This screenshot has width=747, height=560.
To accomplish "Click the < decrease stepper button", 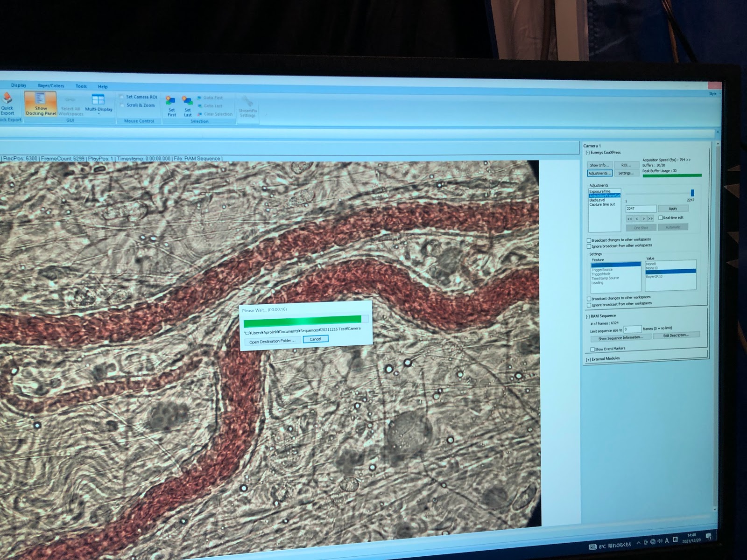I will point(637,218).
